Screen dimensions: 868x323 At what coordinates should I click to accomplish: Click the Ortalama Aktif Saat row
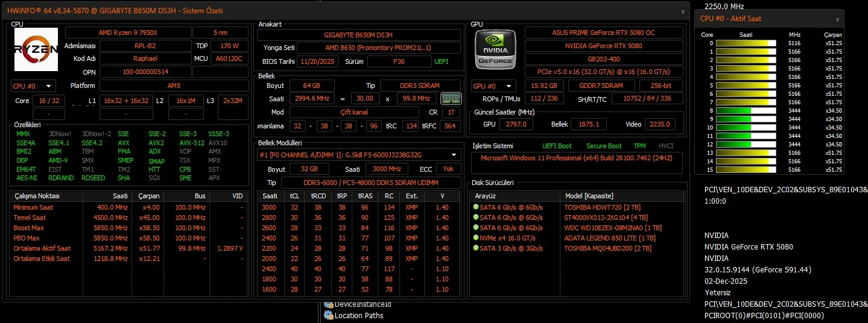point(128,248)
